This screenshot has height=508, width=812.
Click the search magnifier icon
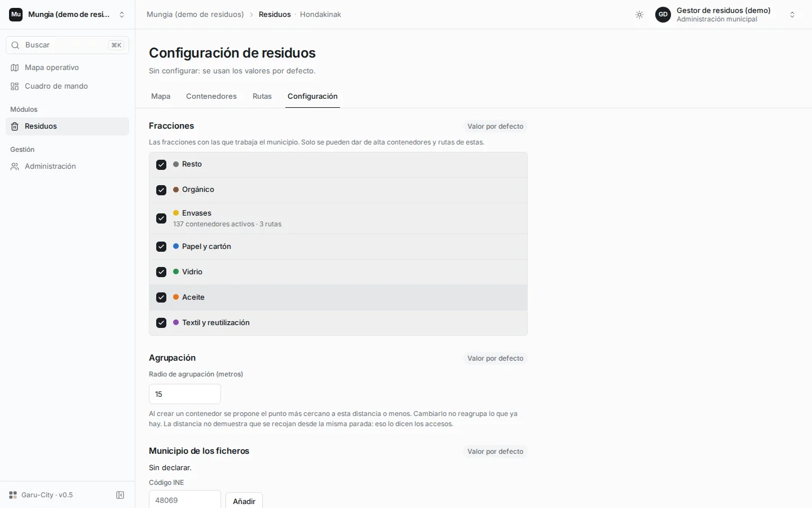(x=15, y=45)
